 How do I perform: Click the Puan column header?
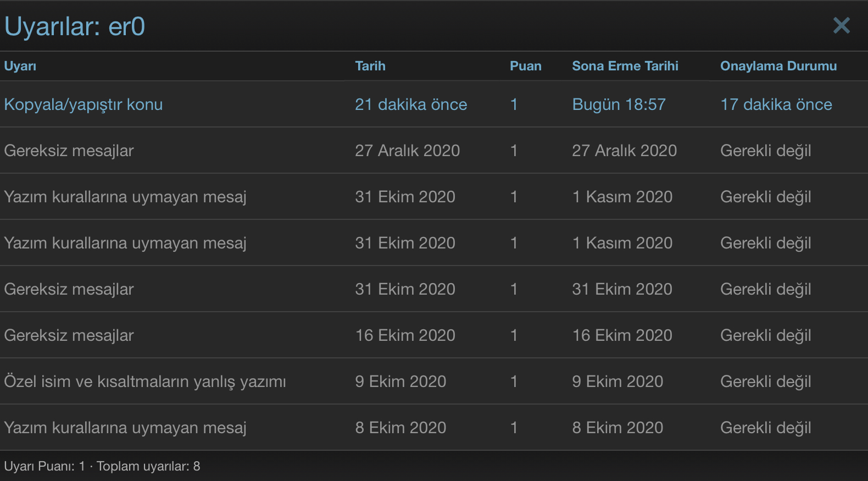coord(526,66)
